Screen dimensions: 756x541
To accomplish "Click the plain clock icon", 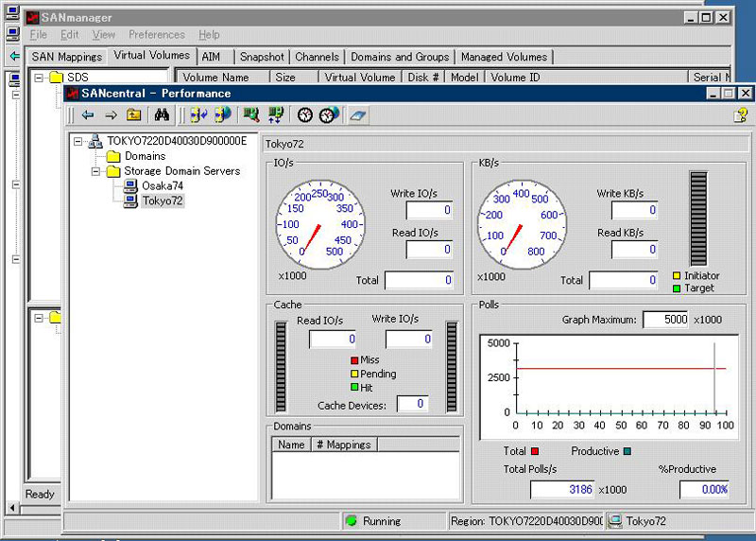I will pos(304,114).
